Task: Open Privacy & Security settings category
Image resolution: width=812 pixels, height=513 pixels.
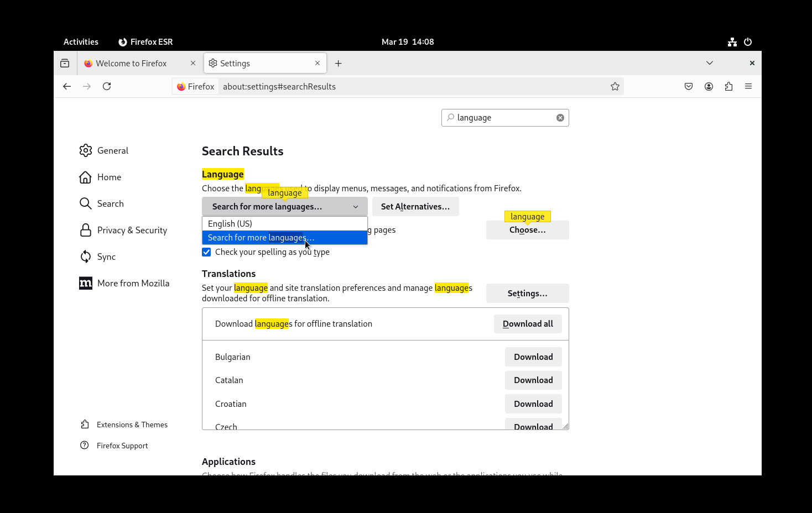Action: pos(132,230)
